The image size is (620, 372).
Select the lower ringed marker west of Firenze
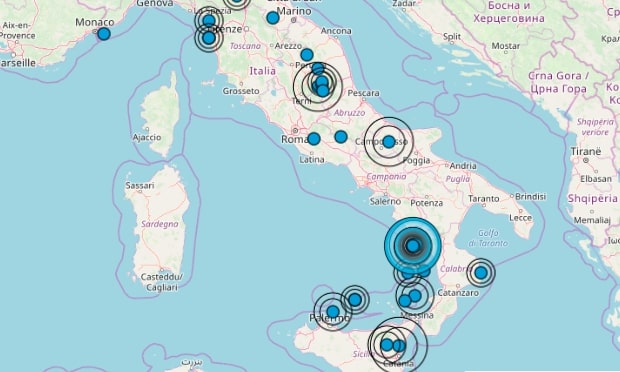[x=209, y=38]
